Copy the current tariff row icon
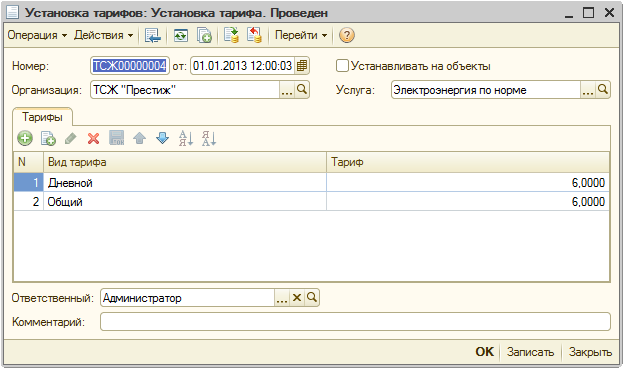Image resolution: width=623 pixels, height=368 pixels. 48,139
